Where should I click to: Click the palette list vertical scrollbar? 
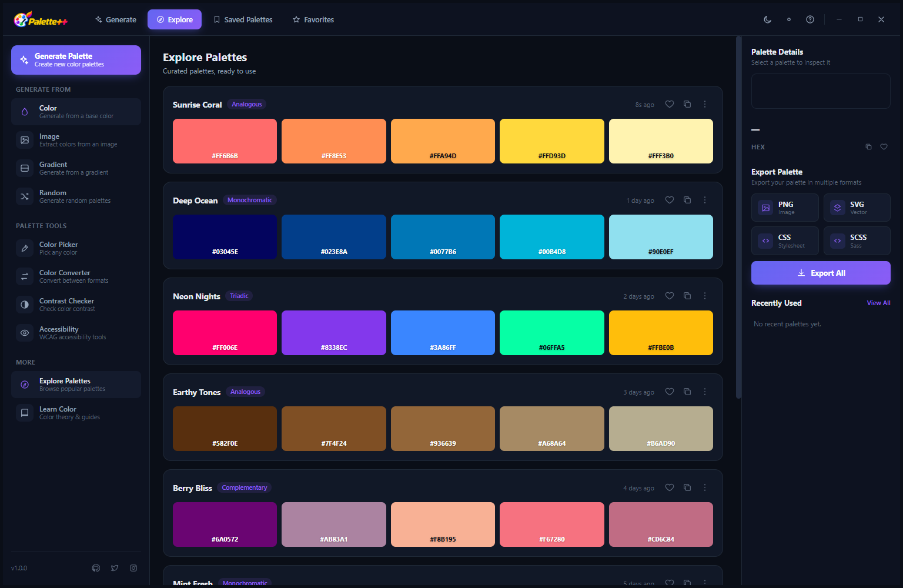pos(738,218)
